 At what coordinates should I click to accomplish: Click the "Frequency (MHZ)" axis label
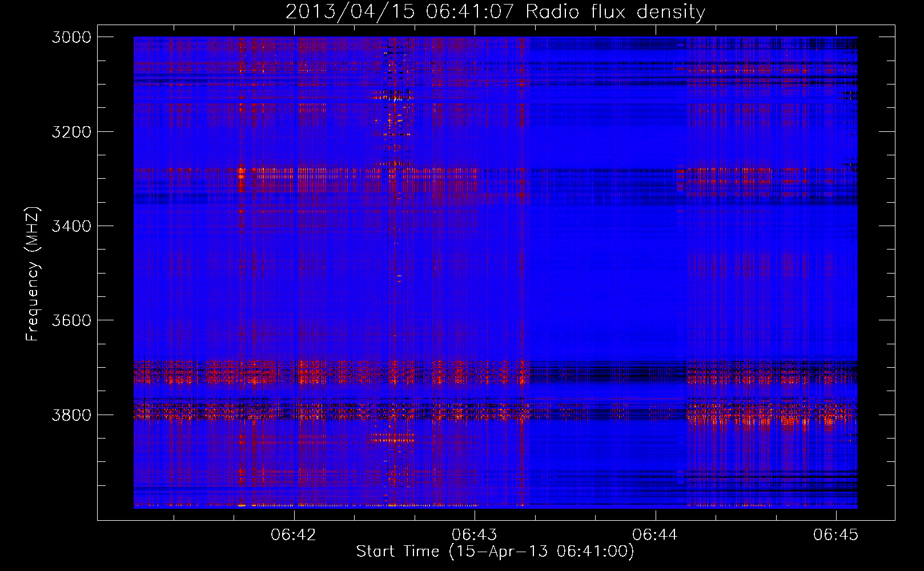click(x=33, y=274)
